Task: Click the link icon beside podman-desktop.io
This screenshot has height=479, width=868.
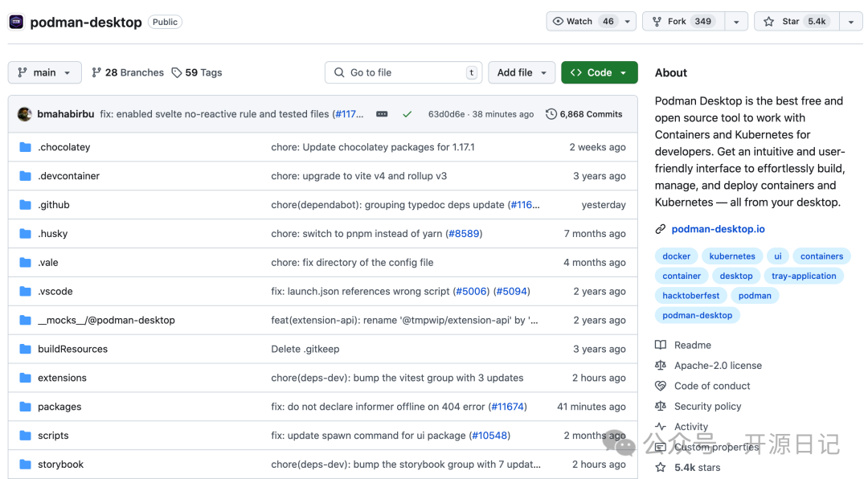Action: point(661,229)
